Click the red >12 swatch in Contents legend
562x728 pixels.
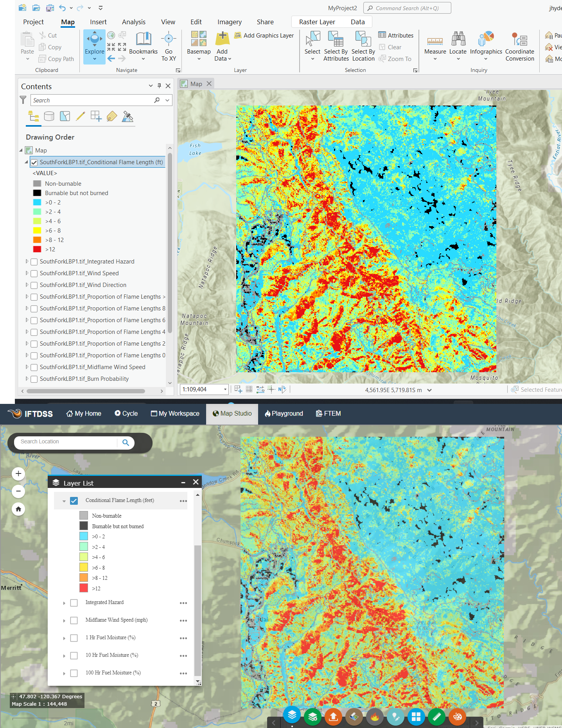[37, 249]
